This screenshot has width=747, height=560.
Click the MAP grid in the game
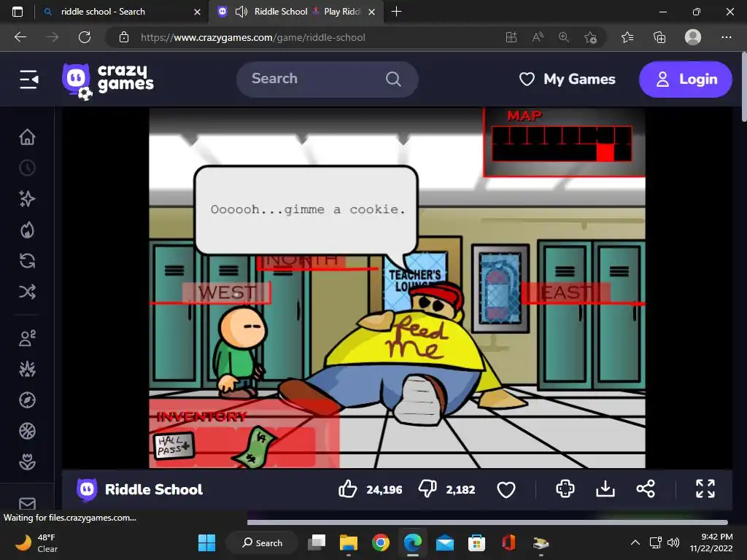point(562,144)
